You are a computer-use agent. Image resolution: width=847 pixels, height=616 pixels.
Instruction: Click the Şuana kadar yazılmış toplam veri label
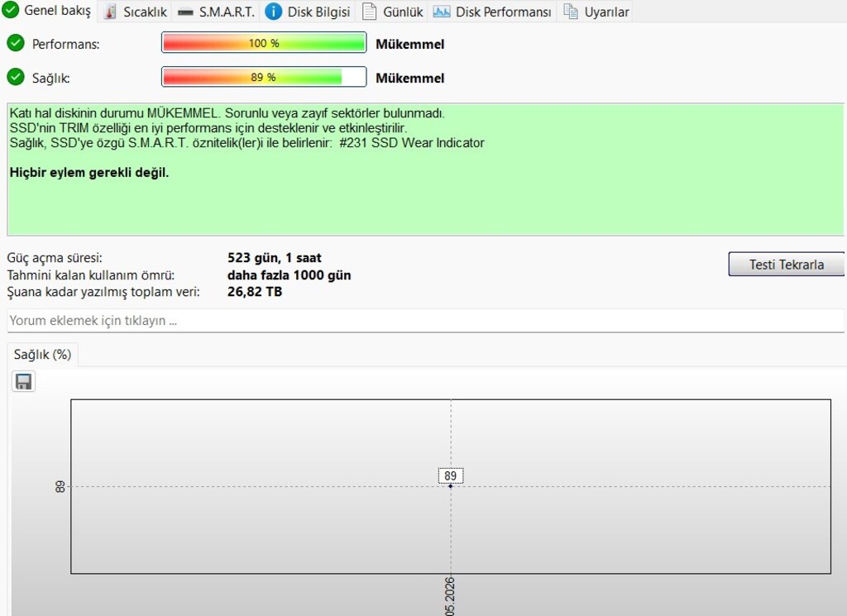point(103,292)
